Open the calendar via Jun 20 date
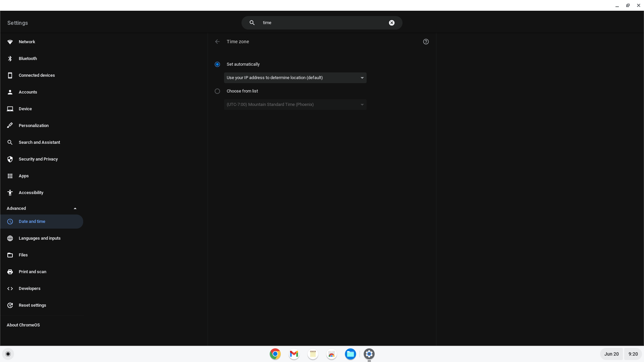Image resolution: width=644 pixels, height=362 pixels. click(611, 354)
